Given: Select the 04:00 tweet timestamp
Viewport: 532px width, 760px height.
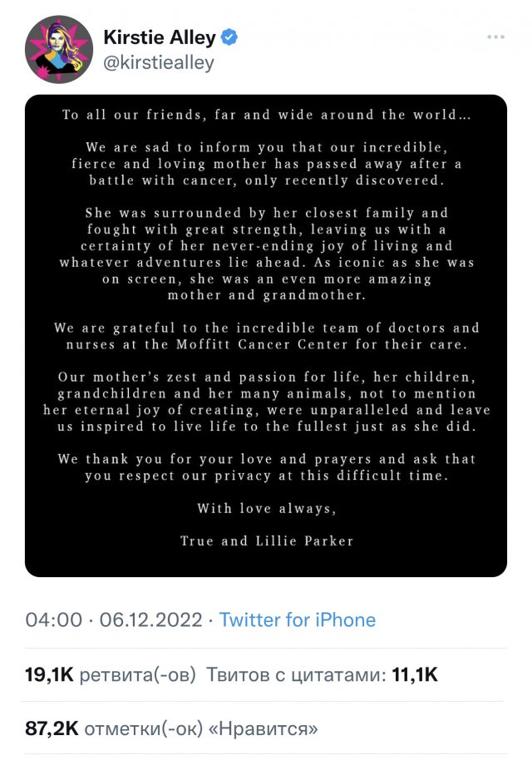Looking at the screenshot, I should point(54,620).
